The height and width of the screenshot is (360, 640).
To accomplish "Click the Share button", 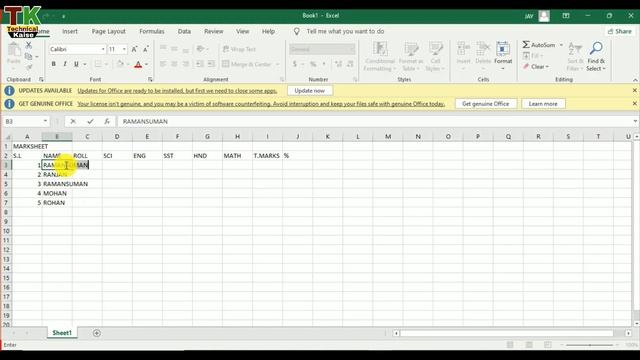I will click(x=620, y=31).
